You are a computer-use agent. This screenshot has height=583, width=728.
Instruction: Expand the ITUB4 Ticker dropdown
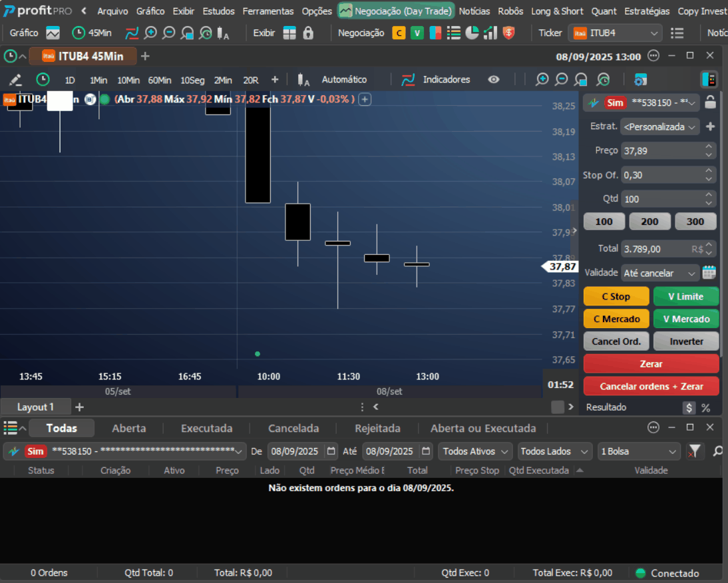[x=615, y=33]
